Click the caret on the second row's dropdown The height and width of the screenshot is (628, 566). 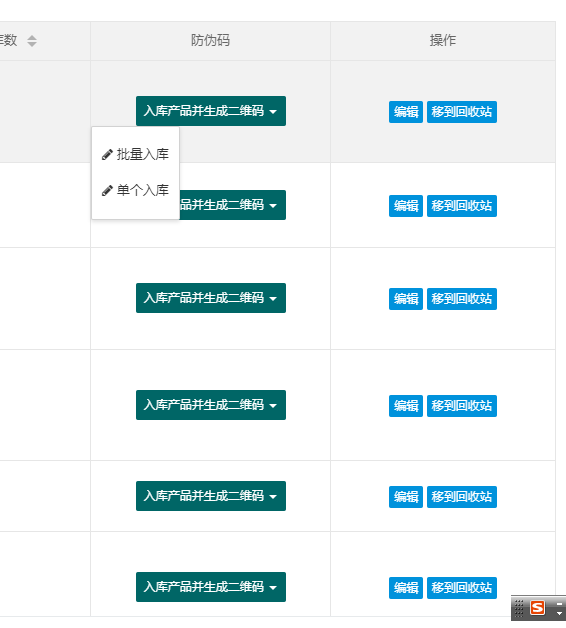click(273, 206)
